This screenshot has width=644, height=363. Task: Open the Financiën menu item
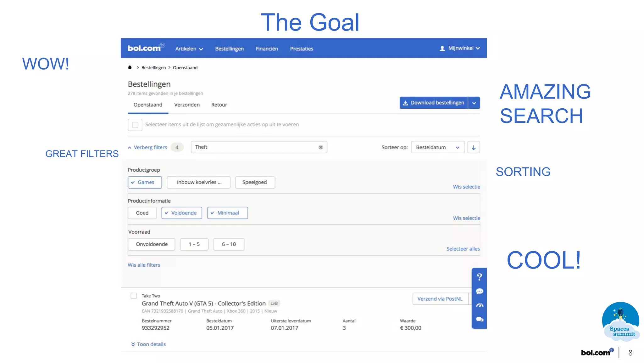click(267, 49)
